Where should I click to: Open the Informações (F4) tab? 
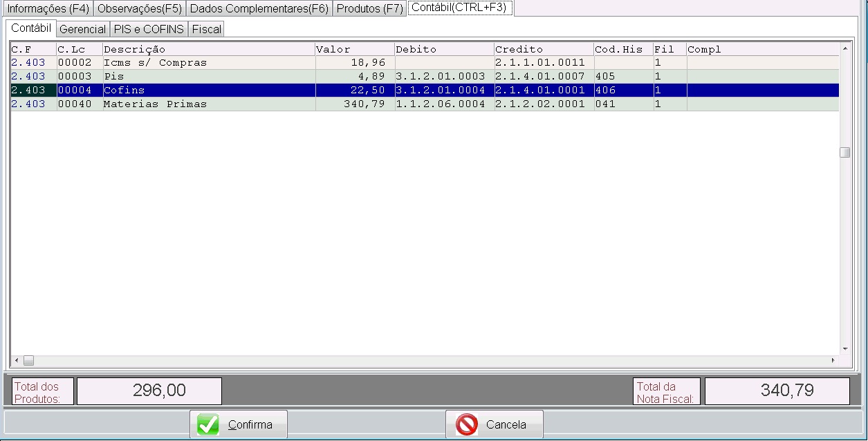(48, 9)
